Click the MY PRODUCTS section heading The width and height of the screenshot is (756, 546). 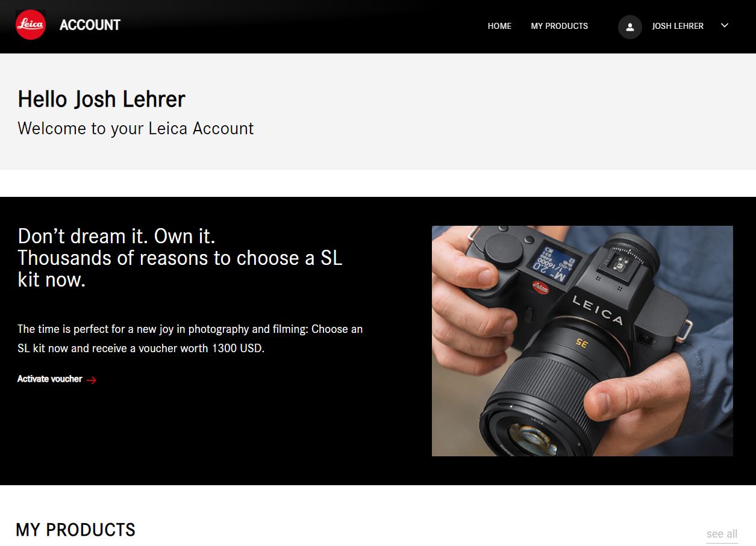click(x=75, y=530)
